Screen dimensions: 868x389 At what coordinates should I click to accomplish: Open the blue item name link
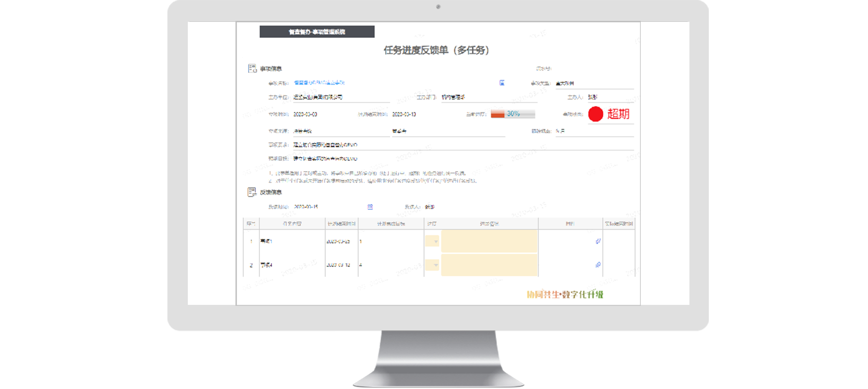319,83
